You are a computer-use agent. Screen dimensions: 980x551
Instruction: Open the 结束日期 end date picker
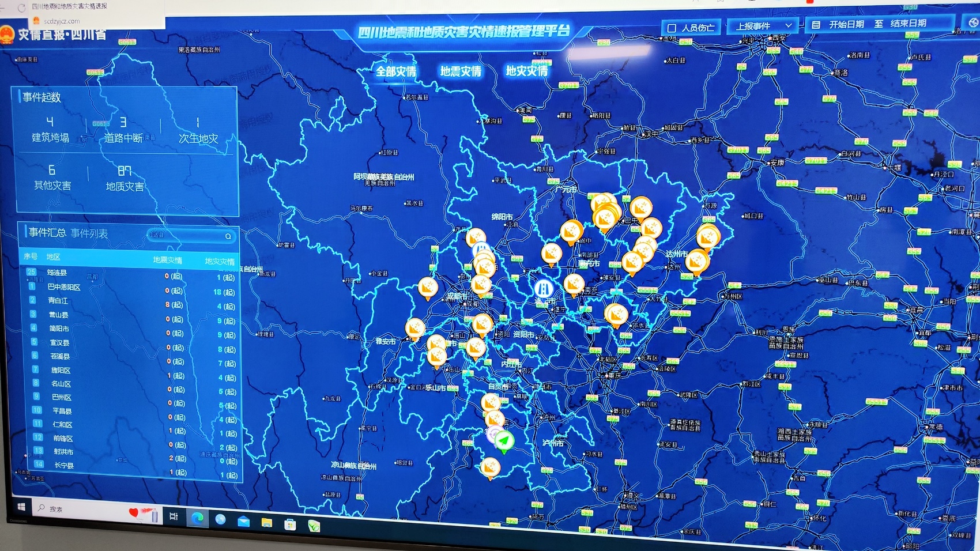[x=908, y=24]
